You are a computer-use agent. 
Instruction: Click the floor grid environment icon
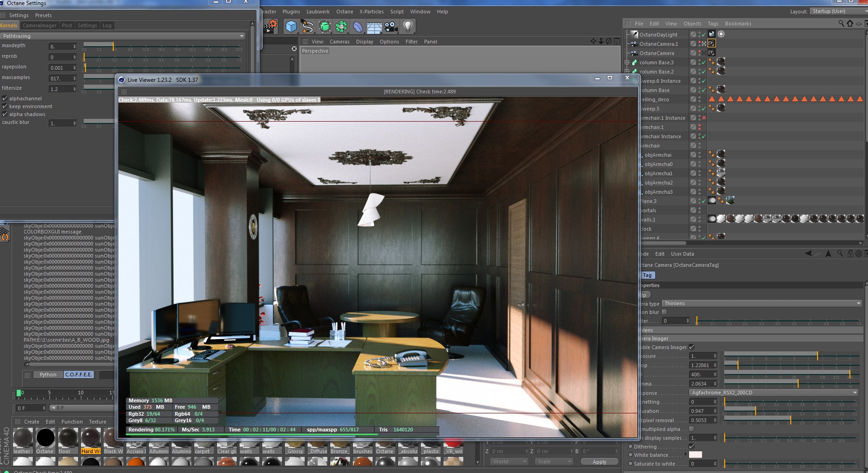pyautogui.click(x=374, y=27)
